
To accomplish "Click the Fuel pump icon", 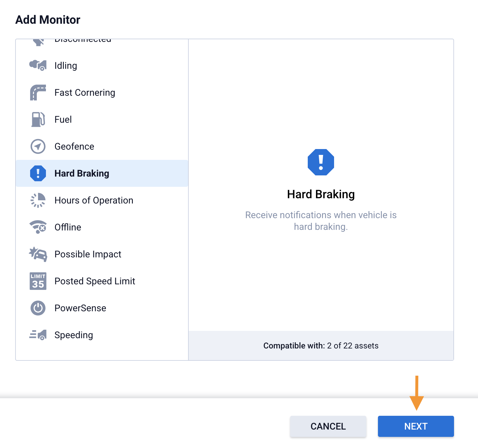I will pos(38,119).
